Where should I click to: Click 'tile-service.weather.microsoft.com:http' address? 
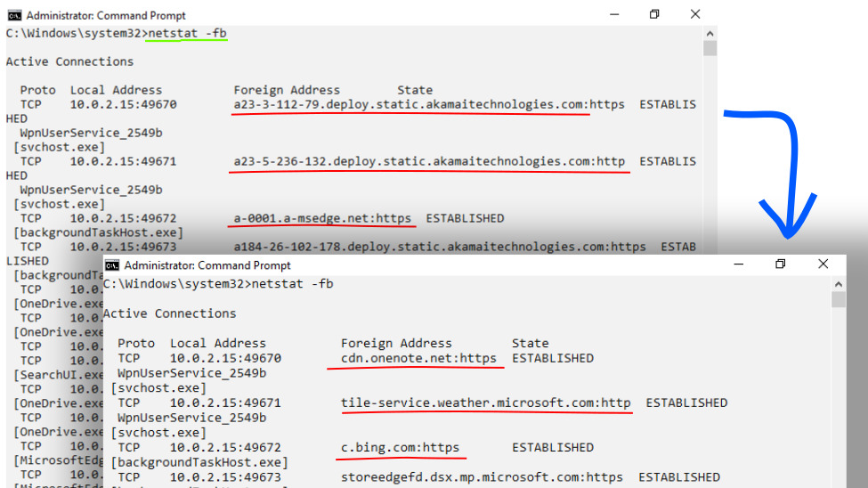coord(485,403)
